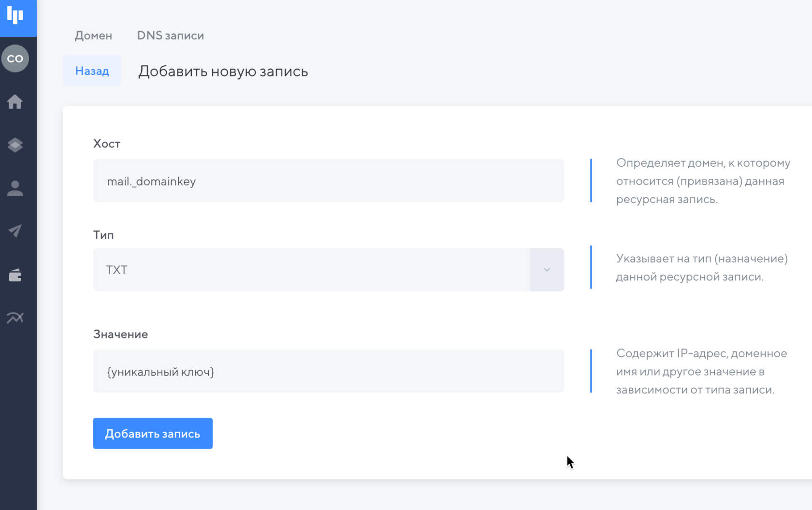
Task: Click the Значение field with {уникальный ключ}
Action: click(x=328, y=371)
